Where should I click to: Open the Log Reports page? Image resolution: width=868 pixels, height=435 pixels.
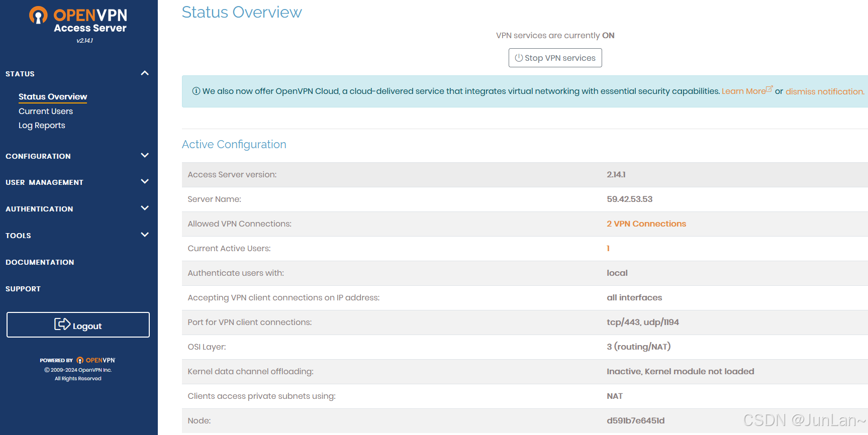[x=42, y=126]
